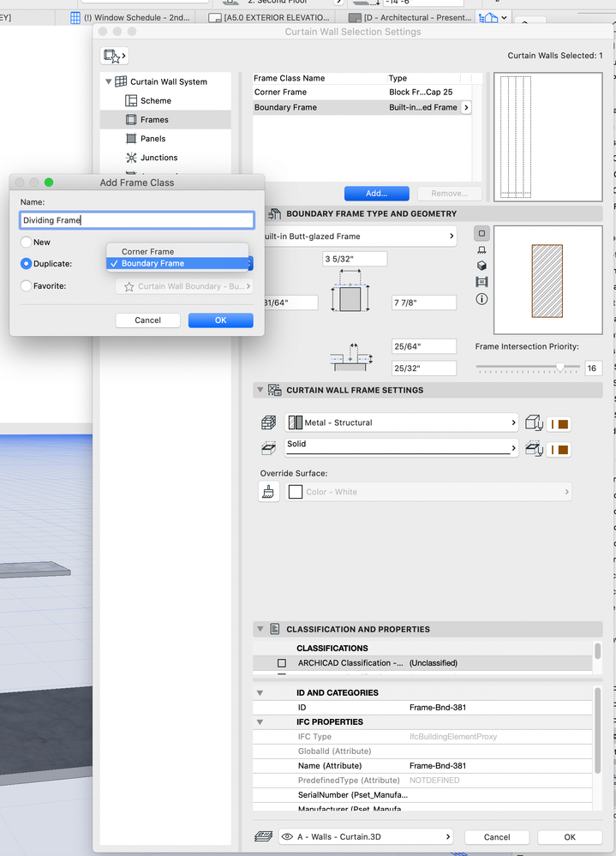Screen dimensions: 616x856
Task: Click the Add... frame class button
Action: pos(376,194)
